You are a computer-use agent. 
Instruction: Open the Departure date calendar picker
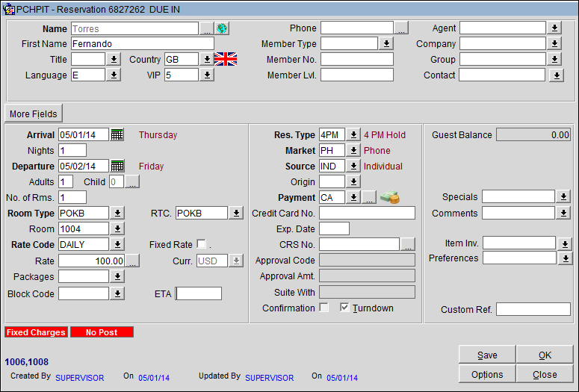(x=117, y=166)
